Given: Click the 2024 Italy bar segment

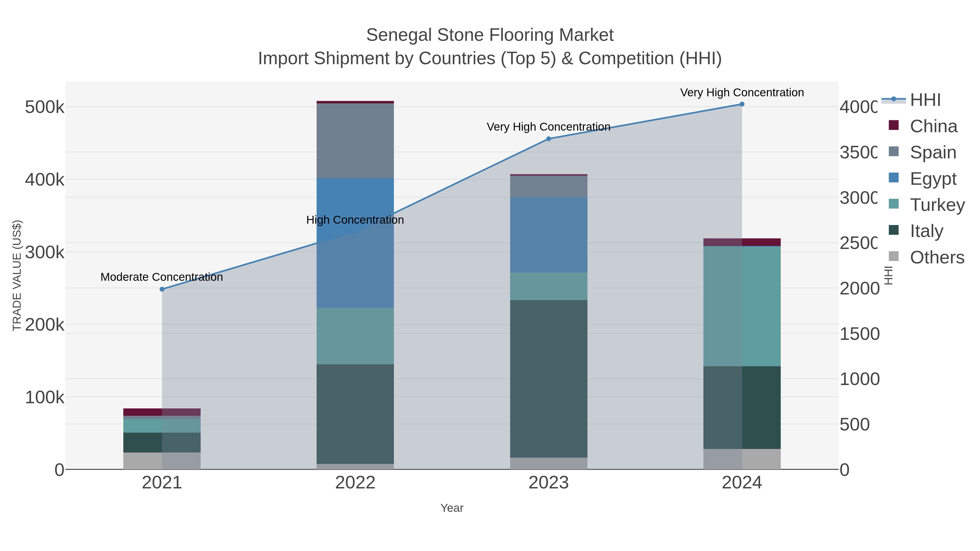Looking at the screenshot, I should pos(742,408).
